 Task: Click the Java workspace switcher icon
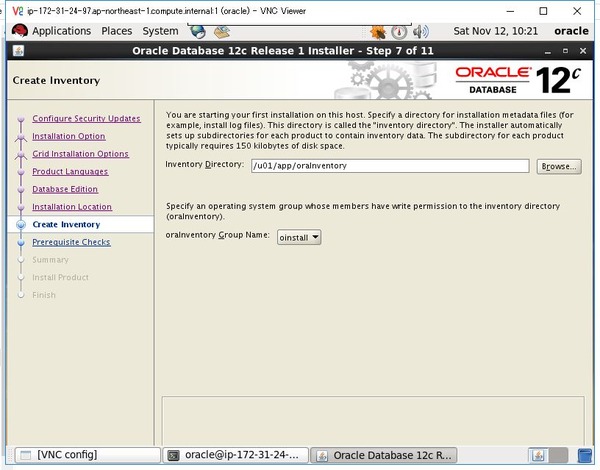[x=538, y=455]
